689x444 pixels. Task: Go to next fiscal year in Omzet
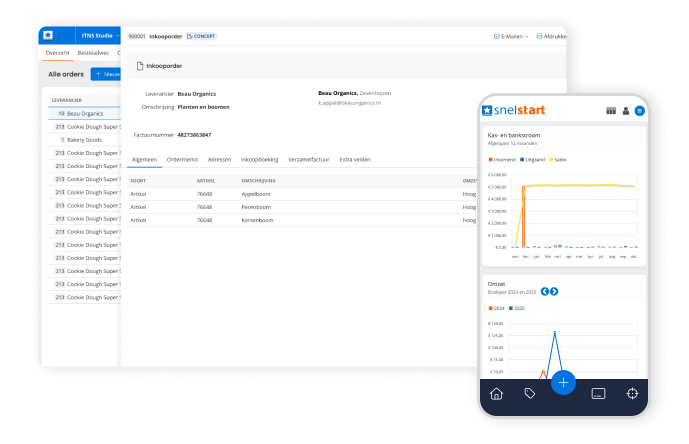pyautogui.click(x=554, y=291)
